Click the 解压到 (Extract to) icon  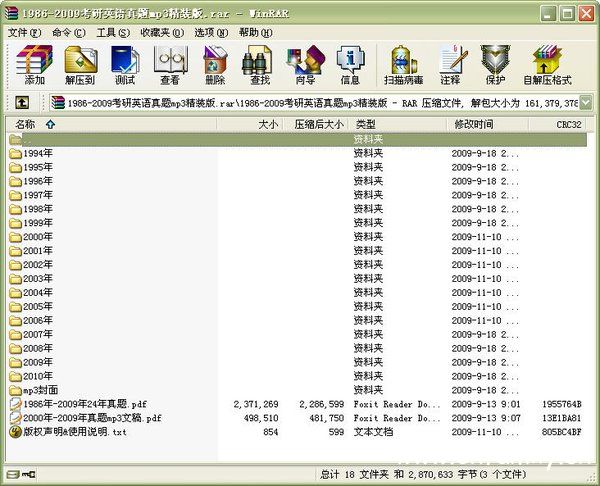[x=79, y=64]
